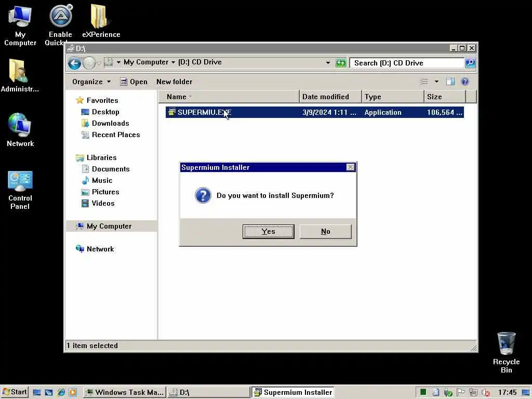Maximize the D:\ Explorer window

(462, 48)
